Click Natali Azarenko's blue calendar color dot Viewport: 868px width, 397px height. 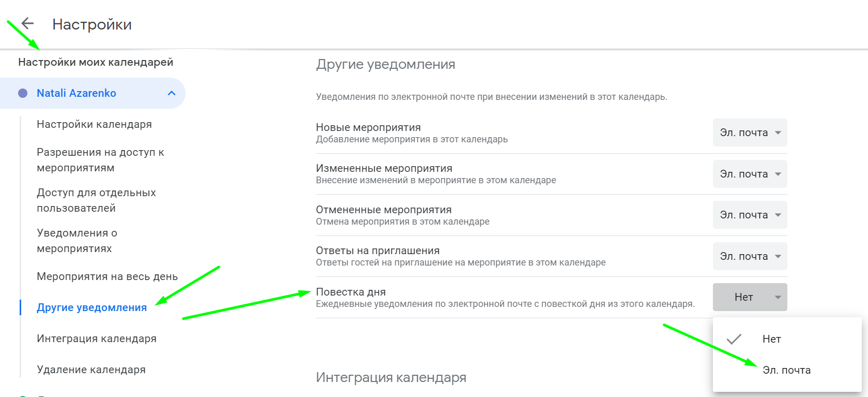pyautogui.click(x=23, y=93)
